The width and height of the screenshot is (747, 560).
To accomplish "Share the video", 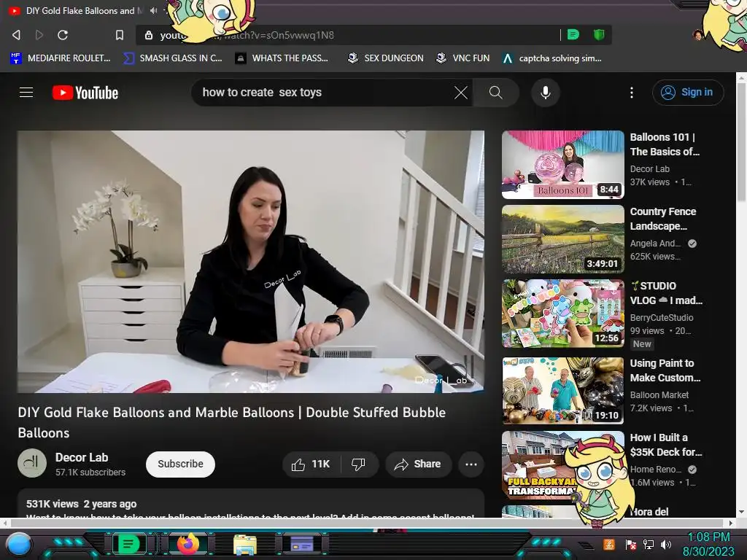I will [x=418, y=464].
